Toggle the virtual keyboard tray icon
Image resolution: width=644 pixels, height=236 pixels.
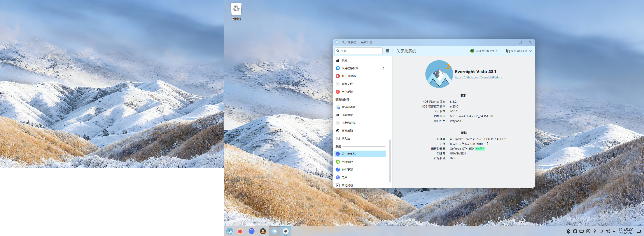point(581,231)
